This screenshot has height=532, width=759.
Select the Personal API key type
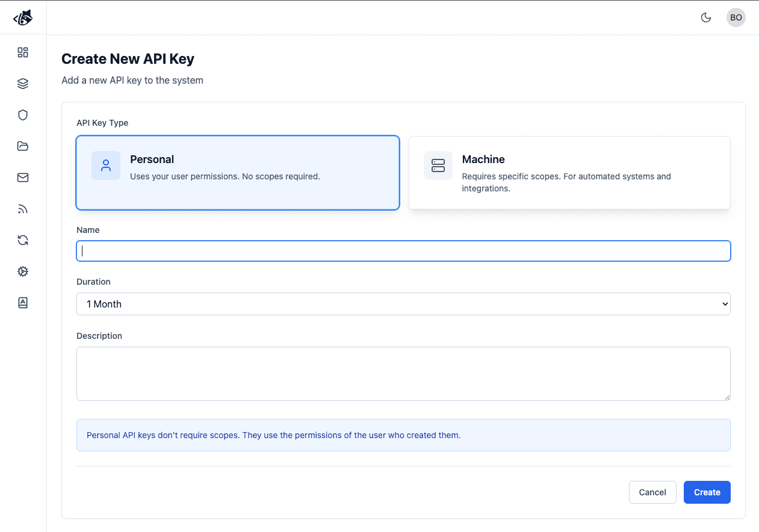[x=238, y=173]
